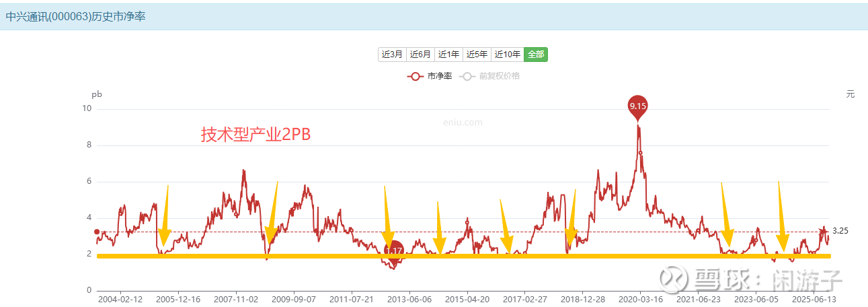Viewport: 868px width, 307px height.
Task: Click the 2005-12-16 axis date label
Action: (x=178, y=299)
